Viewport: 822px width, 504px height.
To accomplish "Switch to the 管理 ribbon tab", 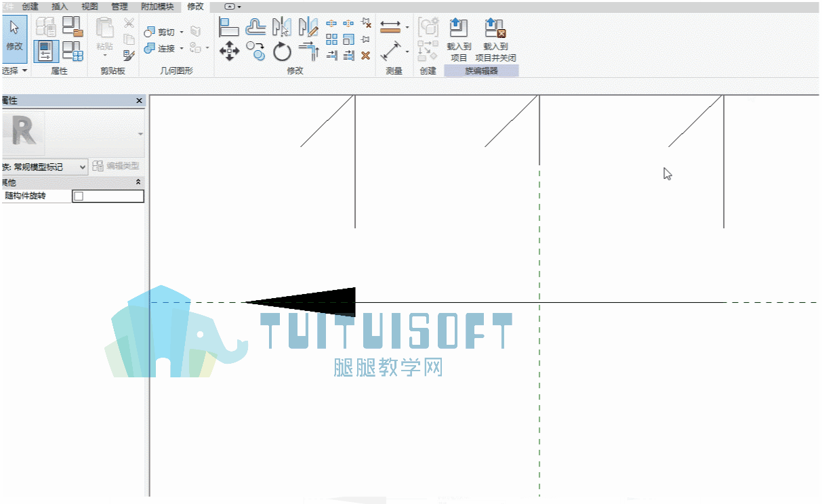I will 119,6.
